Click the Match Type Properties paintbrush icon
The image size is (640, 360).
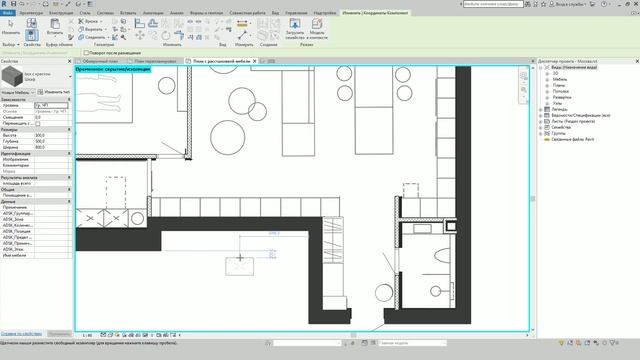coord(71,37)
